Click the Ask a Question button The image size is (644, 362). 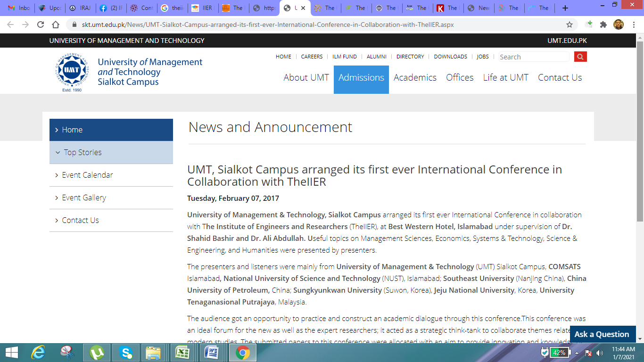click(x=602, y=334)
